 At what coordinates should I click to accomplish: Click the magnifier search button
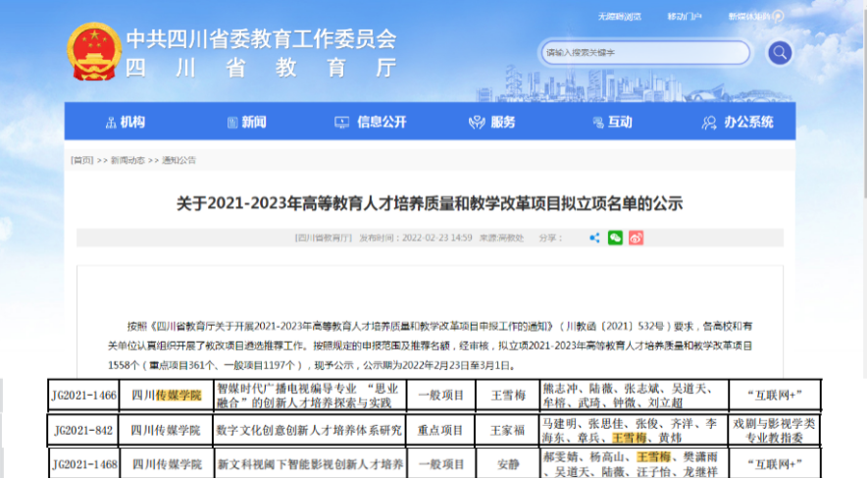(x=780, y=53)
